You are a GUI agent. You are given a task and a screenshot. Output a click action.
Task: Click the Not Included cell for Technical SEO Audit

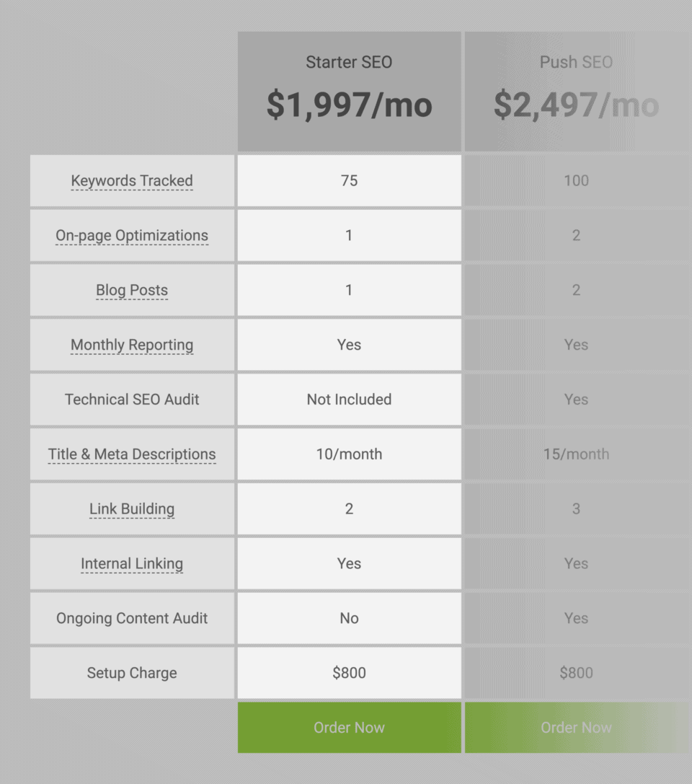coord(349,400)
